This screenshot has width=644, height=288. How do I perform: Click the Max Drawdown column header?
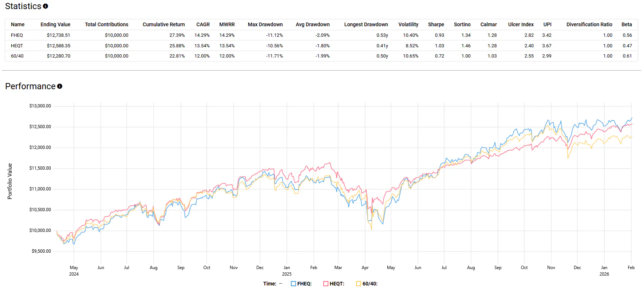point(265,24)
